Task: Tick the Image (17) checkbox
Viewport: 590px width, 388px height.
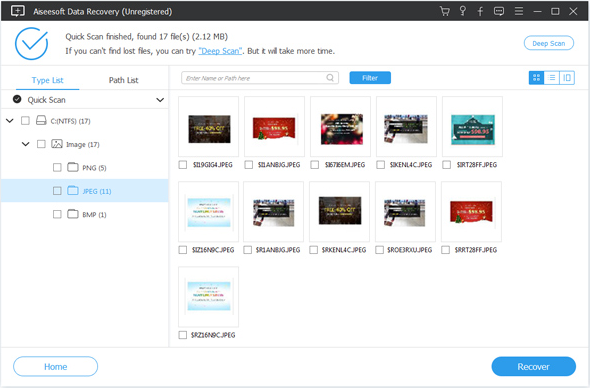Action: 41,144
